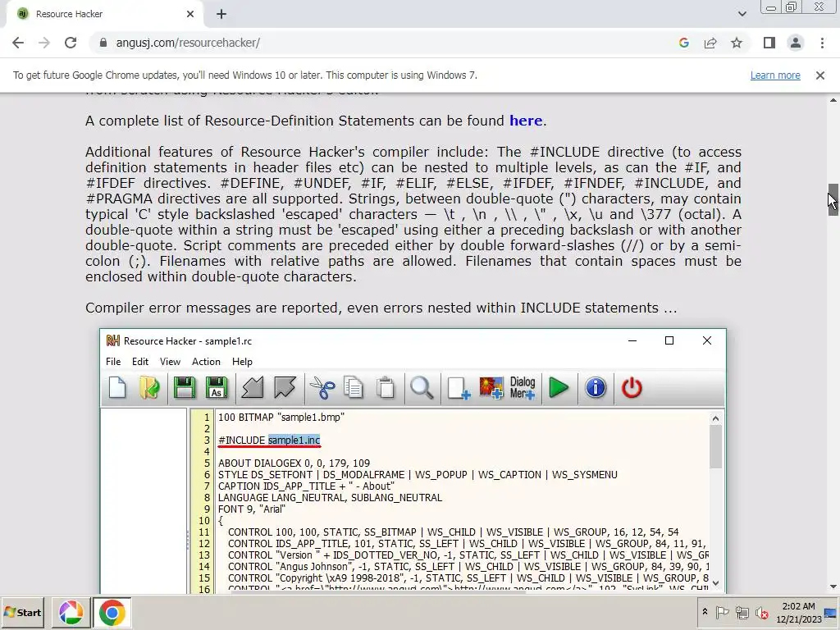Click the Windows Start button

[23, 612]
